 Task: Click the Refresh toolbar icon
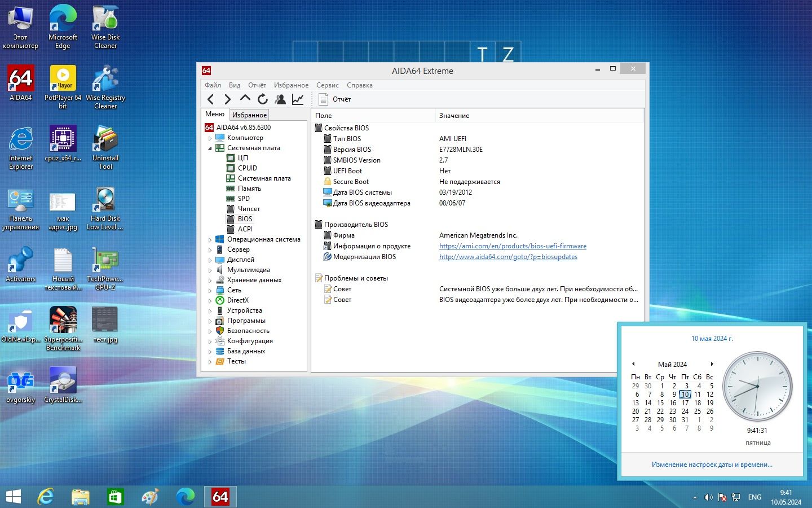pos(262,99)
